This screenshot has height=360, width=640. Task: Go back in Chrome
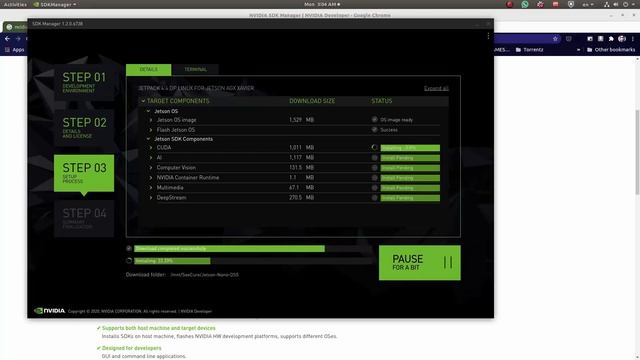coord(7,39)
